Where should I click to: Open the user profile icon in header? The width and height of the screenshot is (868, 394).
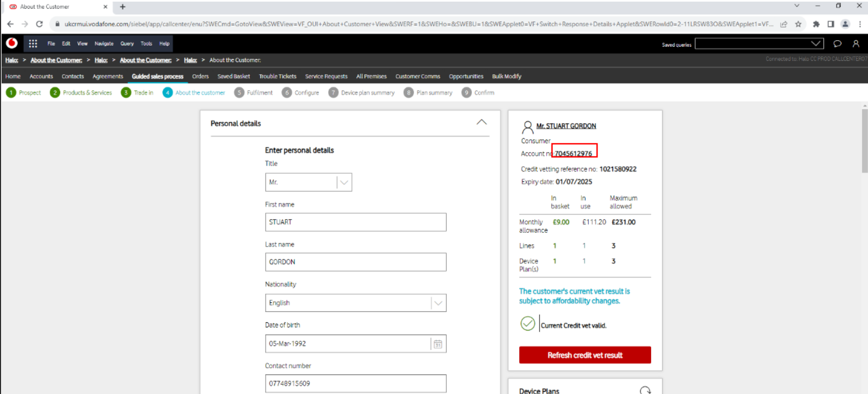click(x=856, y=43)
